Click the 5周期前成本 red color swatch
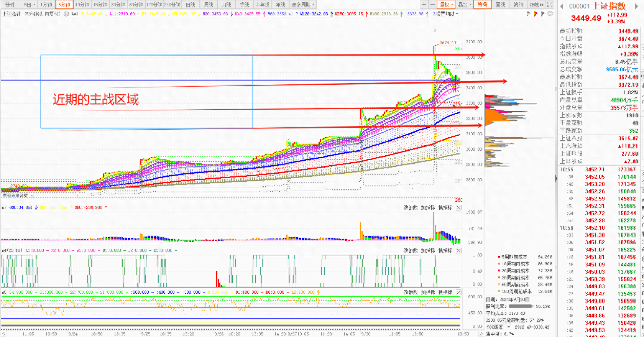Screen dimensions: 644x337 tap(498, 257)
